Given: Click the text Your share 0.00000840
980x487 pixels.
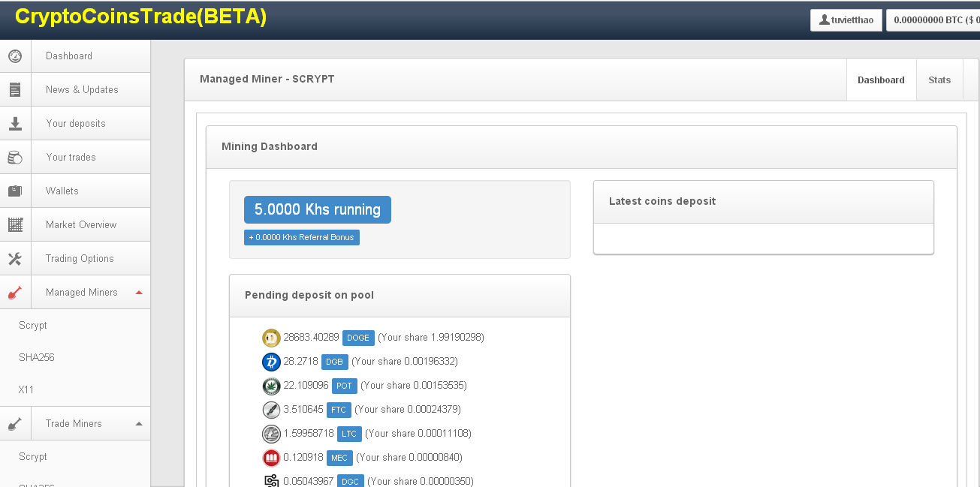Looking at the screenshot, I should (x=409, y=458).
